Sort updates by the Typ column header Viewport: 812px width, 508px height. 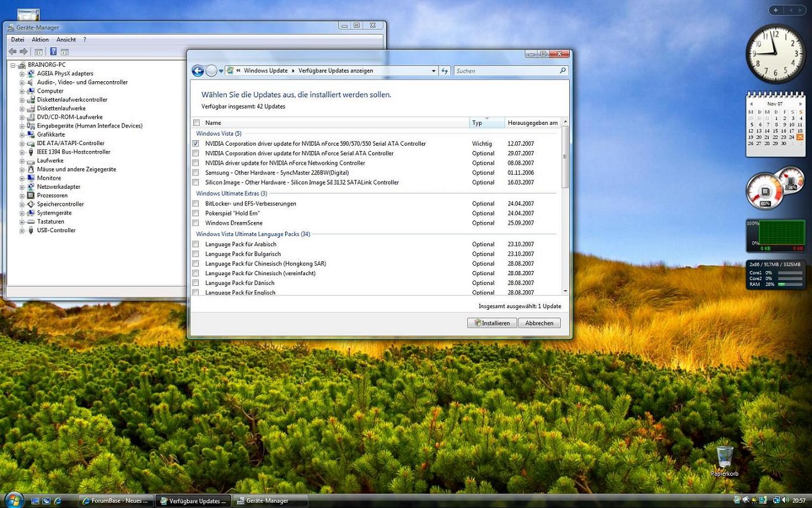[487, 123]
